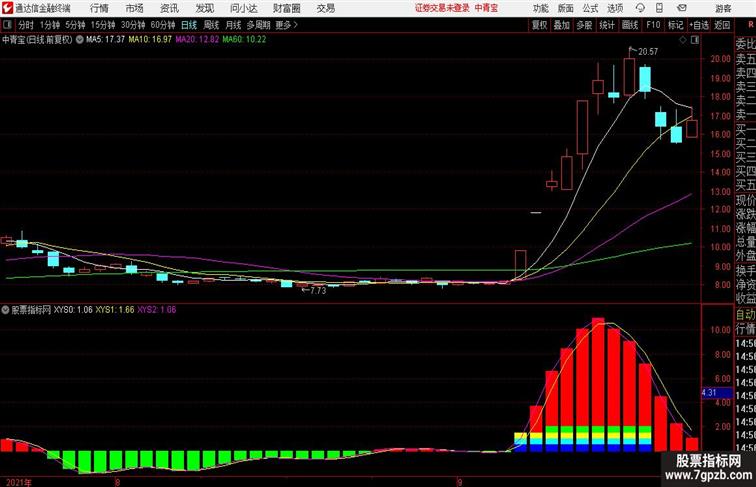Click the 复权 toolbar button
Screen dimensions: 756x487
pos(539,25)
